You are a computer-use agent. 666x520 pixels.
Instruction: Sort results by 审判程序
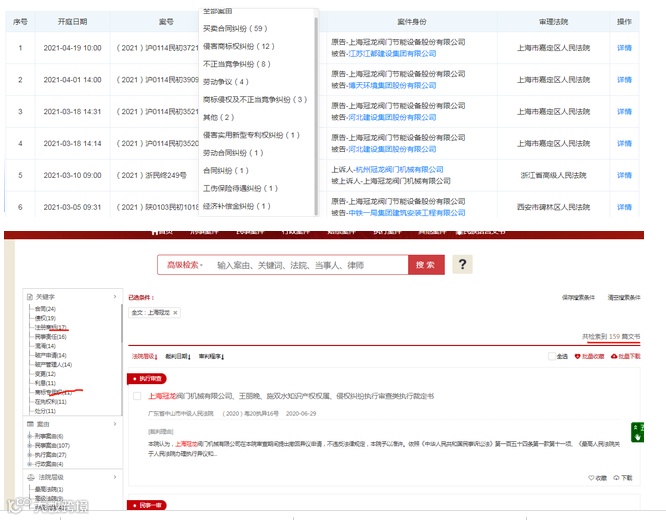212,356
